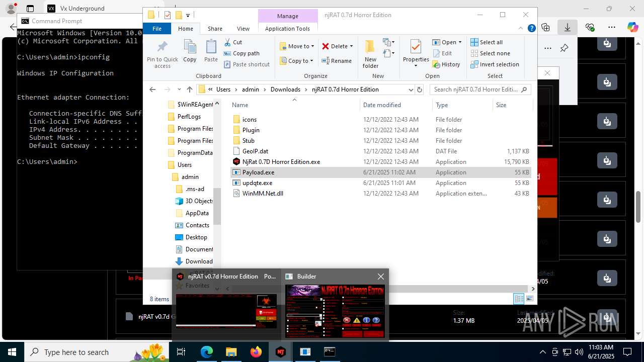The image size is (644, 362).
Task: Select WinMM.Net.dll file
Action: [381, 194]
